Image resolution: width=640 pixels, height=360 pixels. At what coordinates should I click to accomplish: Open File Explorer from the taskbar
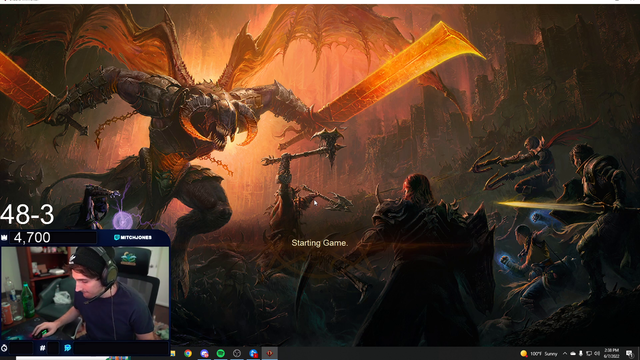[x=173, y=353]
